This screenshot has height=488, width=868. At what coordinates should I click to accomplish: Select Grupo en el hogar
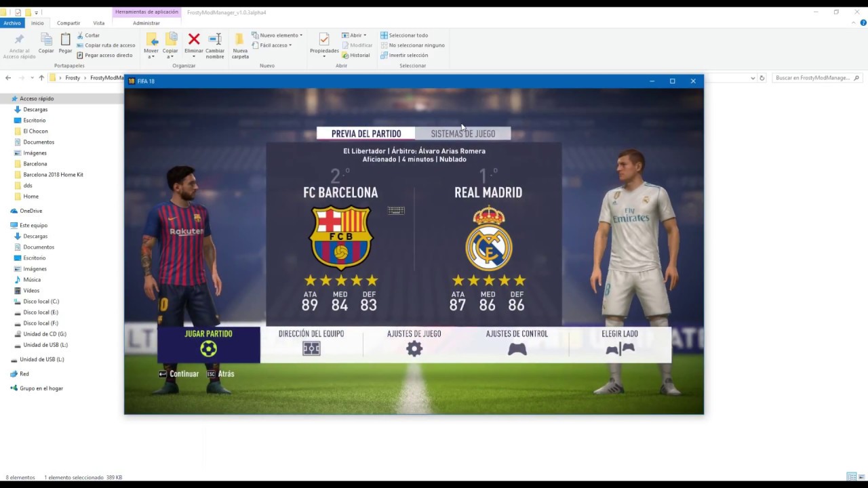[x=41, y=388]
